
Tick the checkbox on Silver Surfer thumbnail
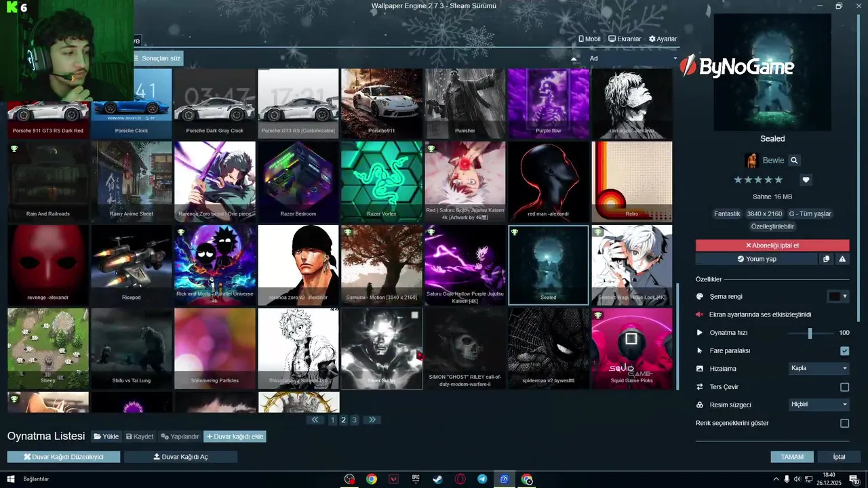(x=414, y=315)
